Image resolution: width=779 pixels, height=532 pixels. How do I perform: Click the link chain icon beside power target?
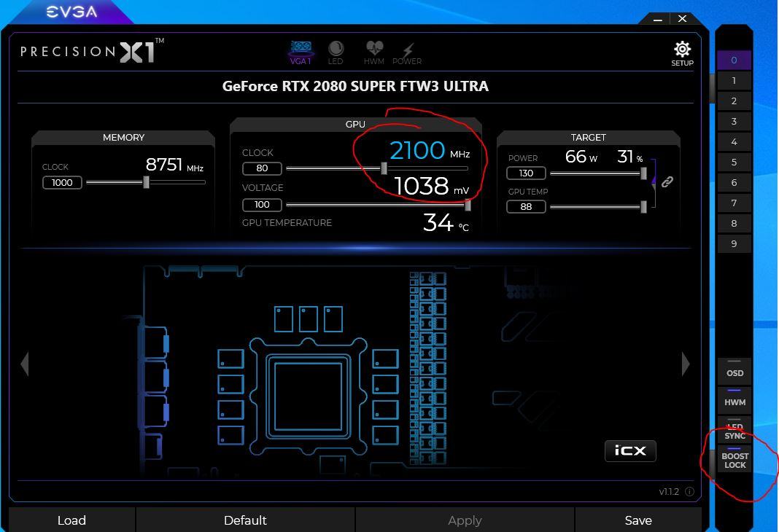(x=667, y=181)
